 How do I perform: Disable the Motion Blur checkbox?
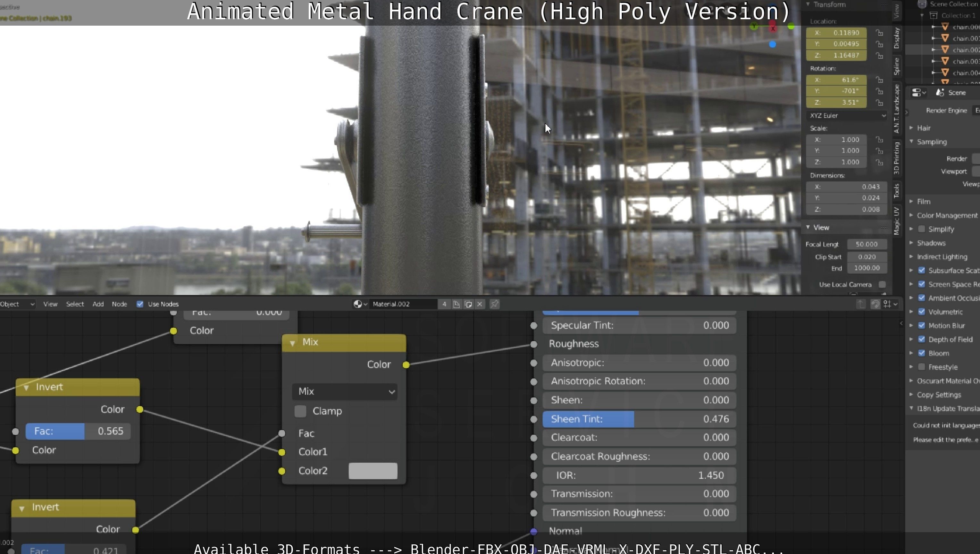[x=921, y=325]
